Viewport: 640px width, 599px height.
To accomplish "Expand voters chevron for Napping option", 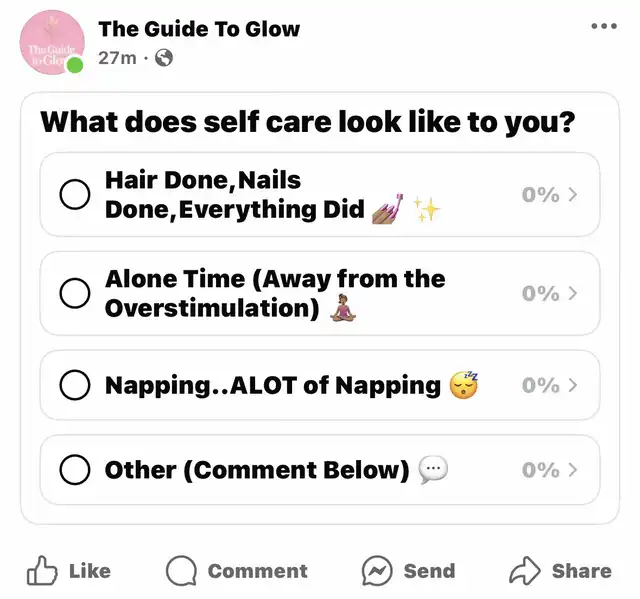I will pos(573,385).
